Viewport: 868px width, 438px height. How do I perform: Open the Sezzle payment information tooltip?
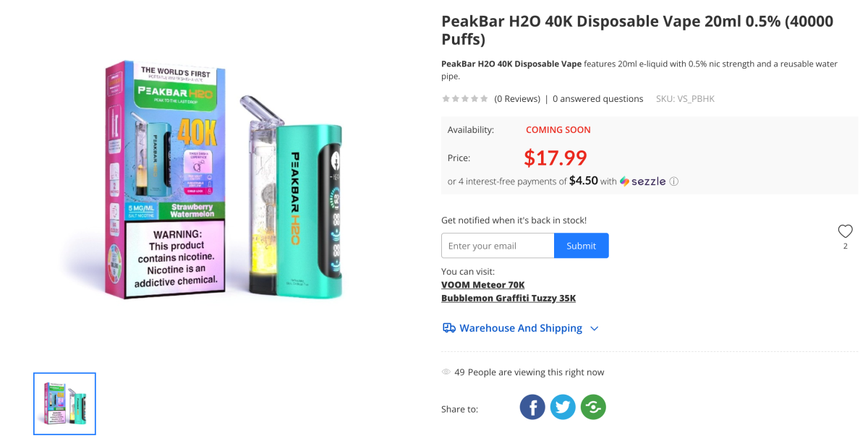coord(673,181)
